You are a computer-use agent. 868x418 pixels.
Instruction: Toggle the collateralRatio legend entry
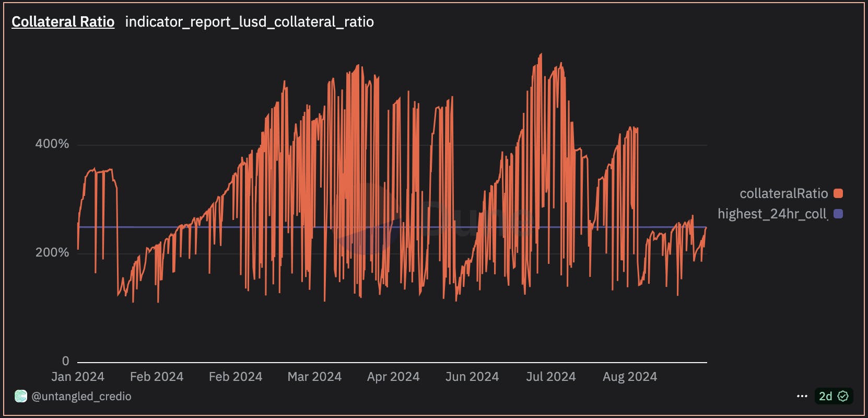pos(791,193)
